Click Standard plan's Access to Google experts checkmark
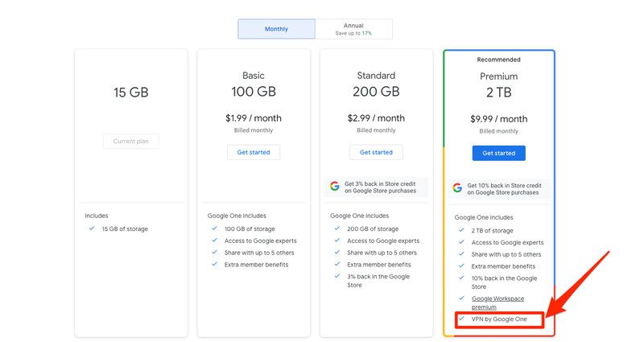The width and height of the screenshot is (644, 342). [337, 240]
